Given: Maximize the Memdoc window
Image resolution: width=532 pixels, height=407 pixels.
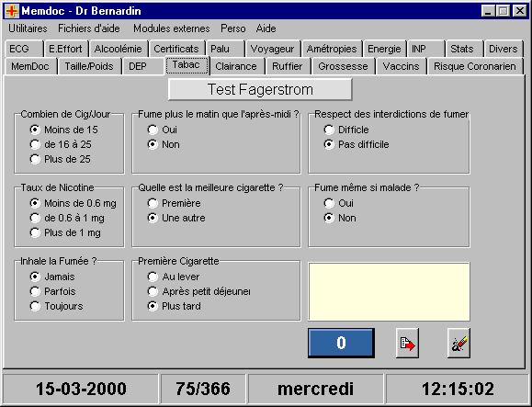Looking at the screenshot, I should [503, 11].
